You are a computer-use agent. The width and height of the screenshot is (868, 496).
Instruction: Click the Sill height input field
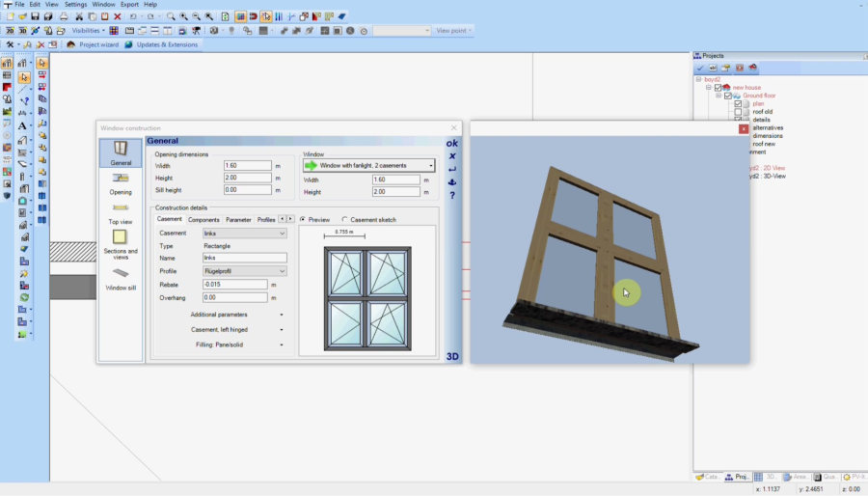247,190
